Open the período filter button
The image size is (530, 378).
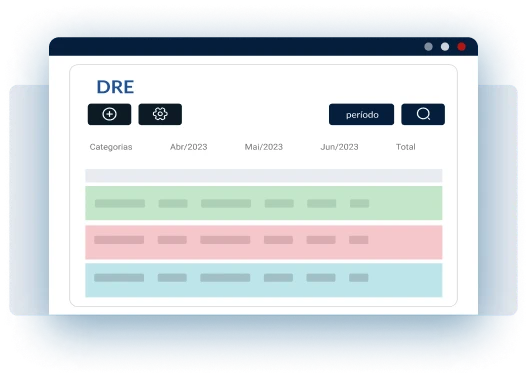click(x=361, y=114)
